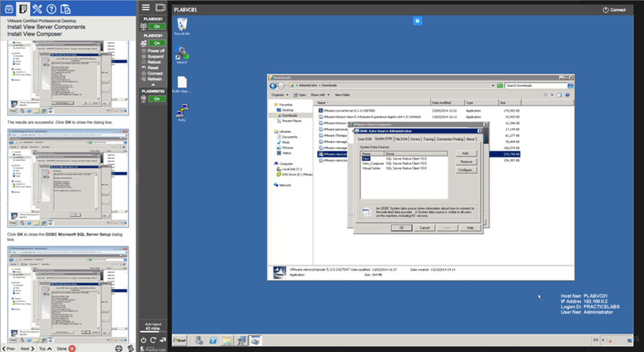Click the Search Downloads input field
The height and width of the screenshot is (352, 644).
(x=536, y=86)
